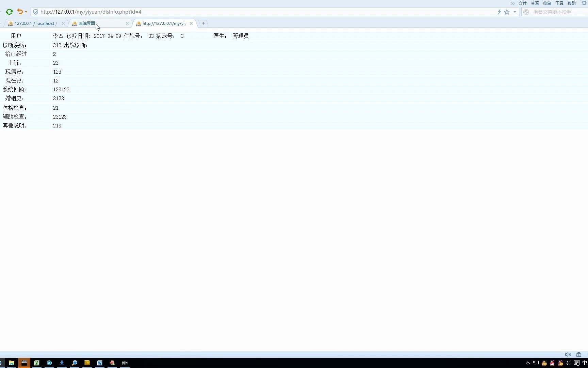Click the patient name 李四
The image size is (588, 368).
coord(58,36)
